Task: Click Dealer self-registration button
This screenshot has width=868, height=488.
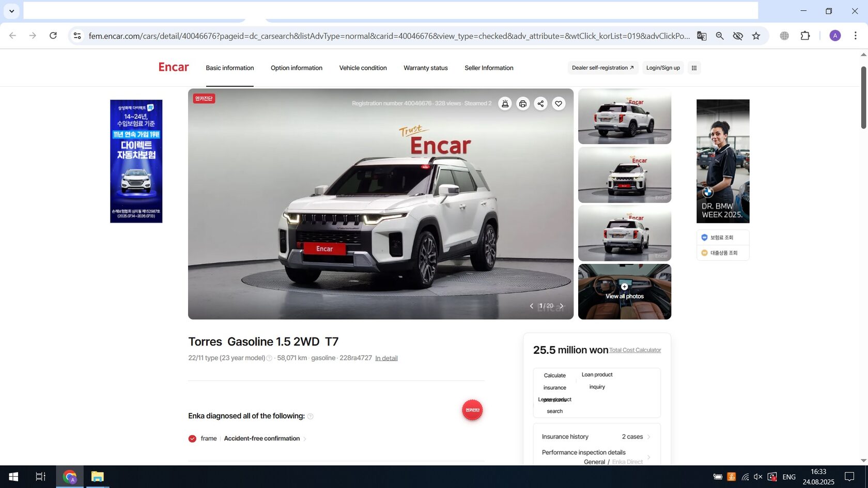Action: (602, 68)
